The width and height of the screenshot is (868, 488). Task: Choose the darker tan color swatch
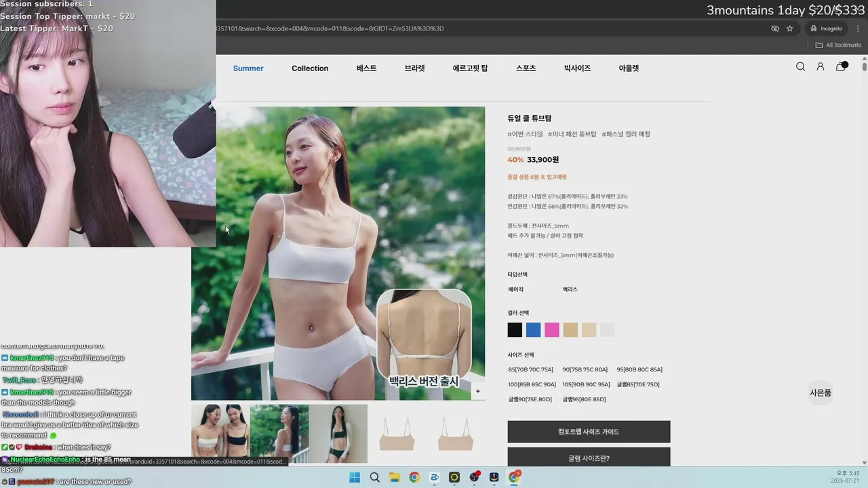(570, 330)
